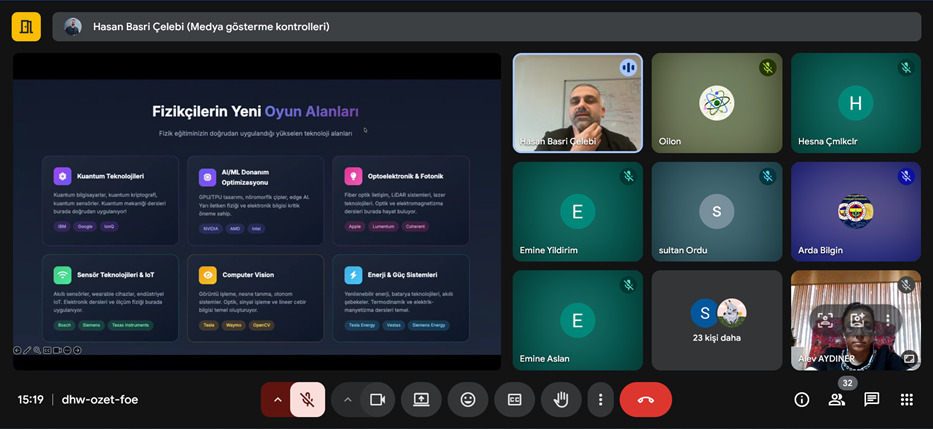Select Hasan Basri Çelebi's video tile

pyautogui.click(x=577, y=102)
